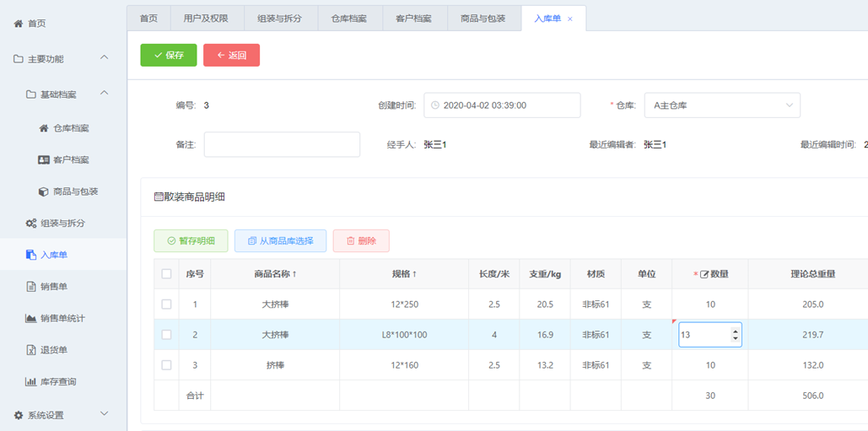Click the ID card icon beside 客户档案

pyautogui.click(x=44, y=160)
